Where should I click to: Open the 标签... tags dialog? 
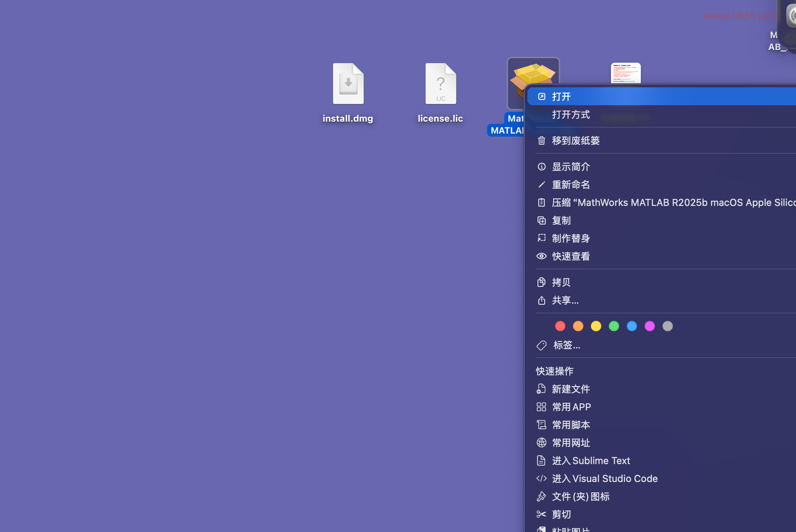662,345
